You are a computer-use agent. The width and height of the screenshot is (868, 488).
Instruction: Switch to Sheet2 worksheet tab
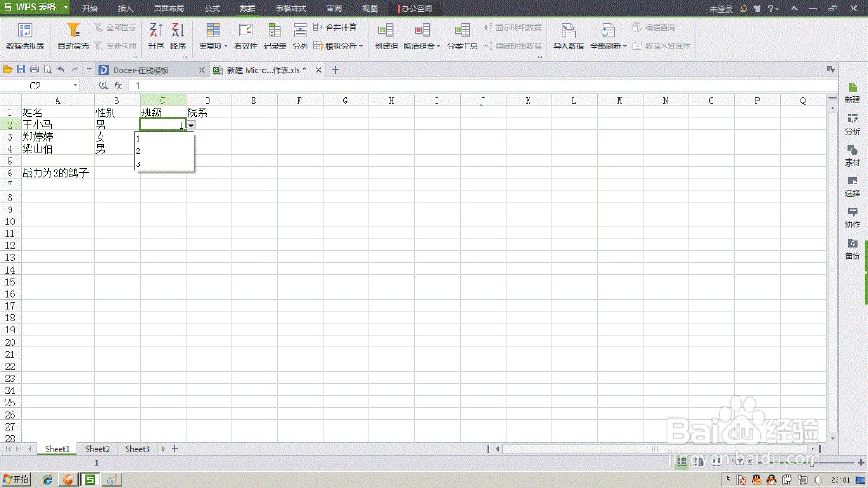[97, 449]
